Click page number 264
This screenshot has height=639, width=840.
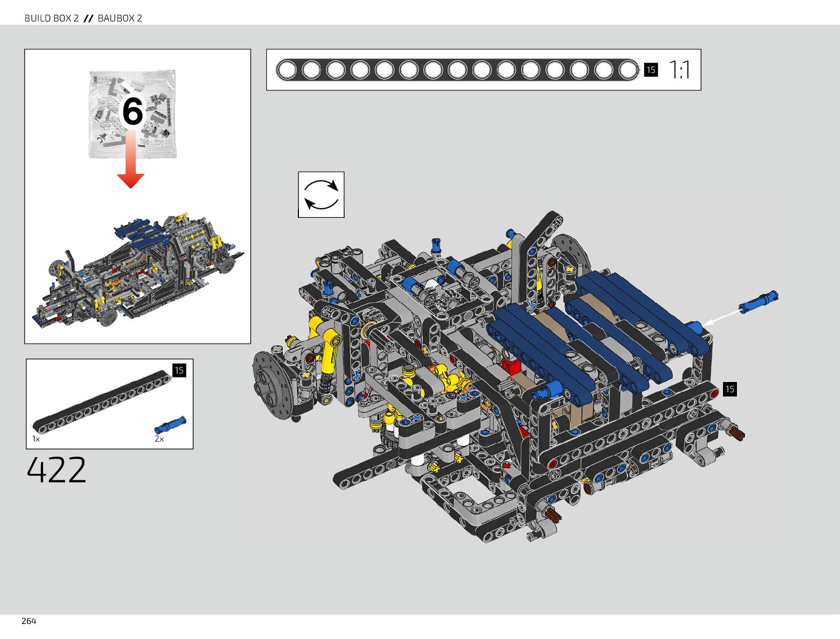[x=29, y=621]
